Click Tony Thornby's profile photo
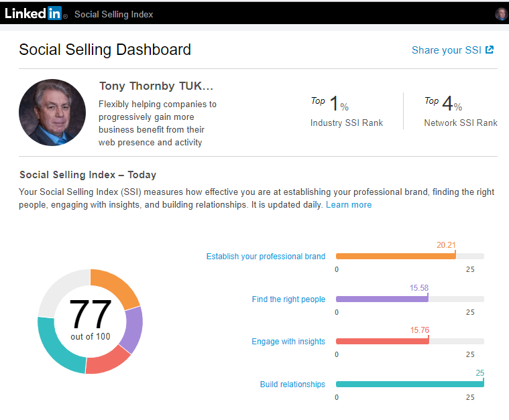This screenshot has width=509, height=420. (x=52, y=113)
